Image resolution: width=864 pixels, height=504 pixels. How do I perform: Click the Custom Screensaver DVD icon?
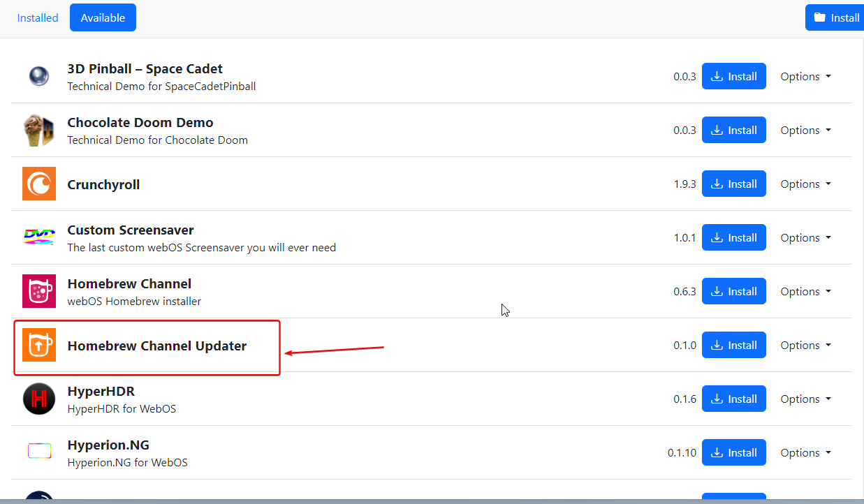(39, 238)
